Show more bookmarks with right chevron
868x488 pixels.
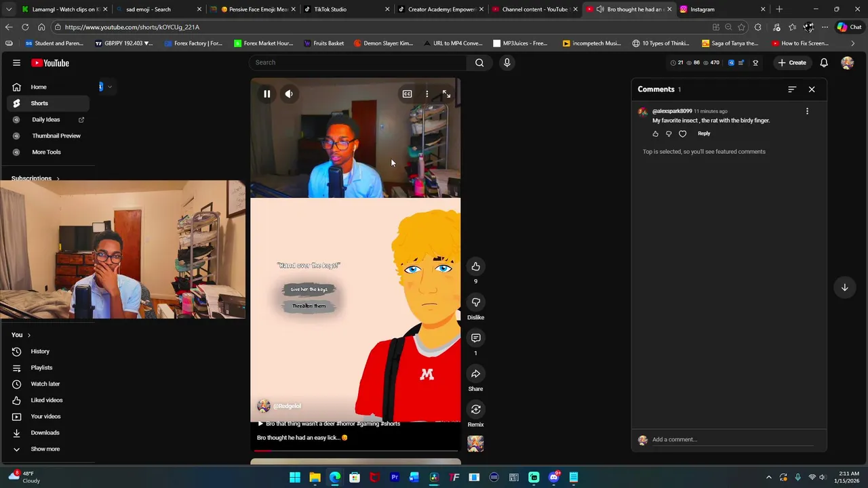click(852, 43)
